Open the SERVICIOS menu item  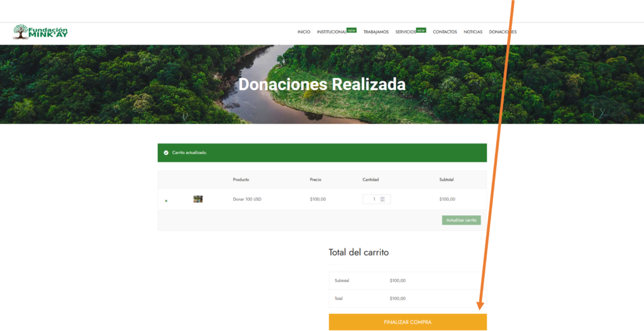(406, 32)
